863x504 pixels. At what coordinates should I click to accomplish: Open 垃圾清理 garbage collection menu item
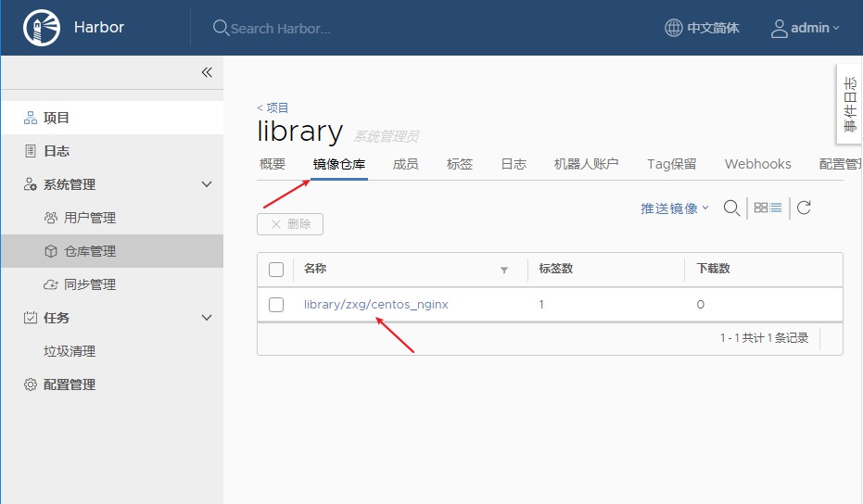[x=70, y=351]
